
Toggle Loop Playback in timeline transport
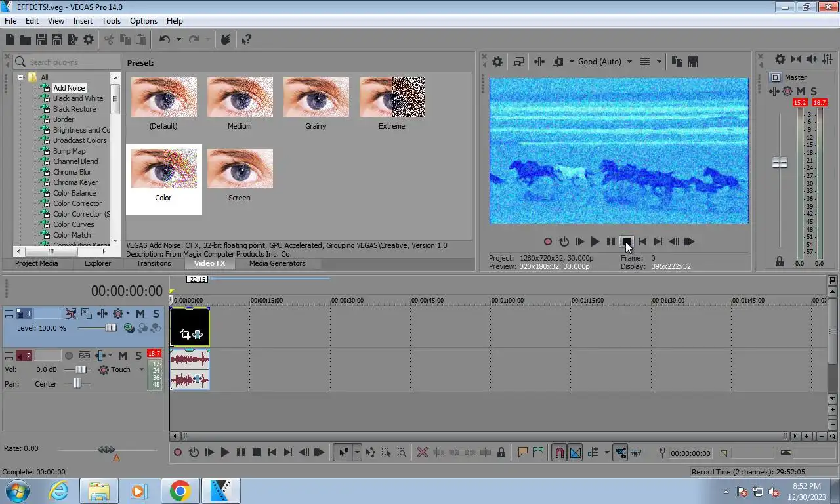coord(194,452)
